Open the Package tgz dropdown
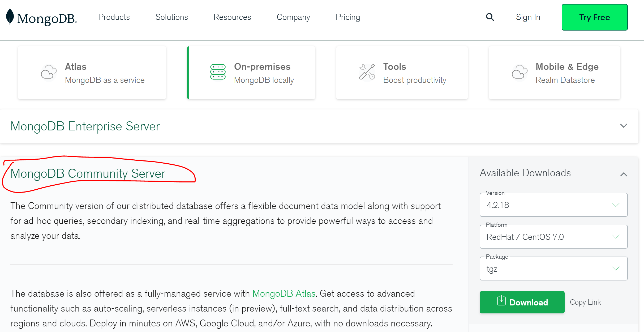Viewport: 644px width, 332px height. 553,269
